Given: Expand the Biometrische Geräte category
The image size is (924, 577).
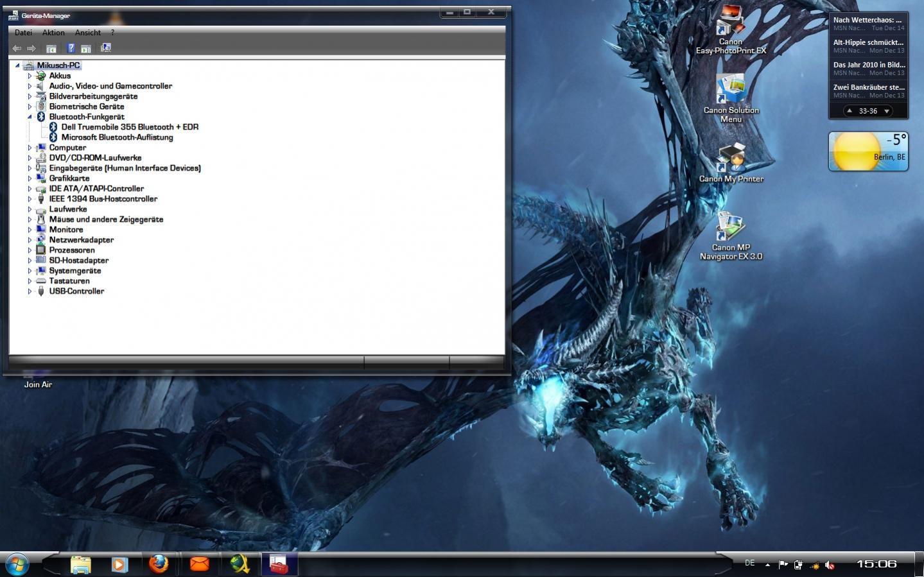Looking at the screenshot, I should click(x=30, y=107).
